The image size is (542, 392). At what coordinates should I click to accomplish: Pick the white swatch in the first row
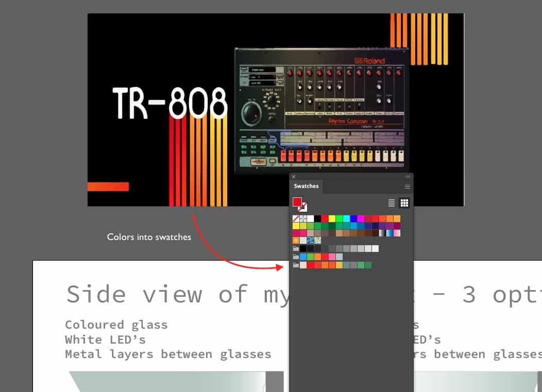coord(310,218)
